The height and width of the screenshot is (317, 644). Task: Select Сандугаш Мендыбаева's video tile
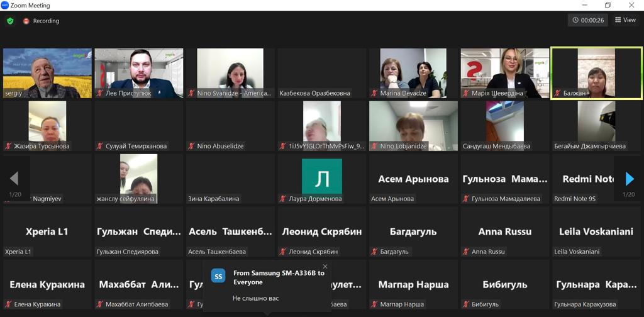(x=505, y=126)
